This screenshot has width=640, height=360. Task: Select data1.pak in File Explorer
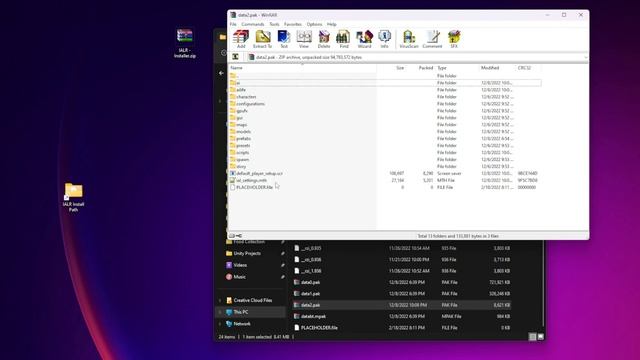tap(402, 293)
